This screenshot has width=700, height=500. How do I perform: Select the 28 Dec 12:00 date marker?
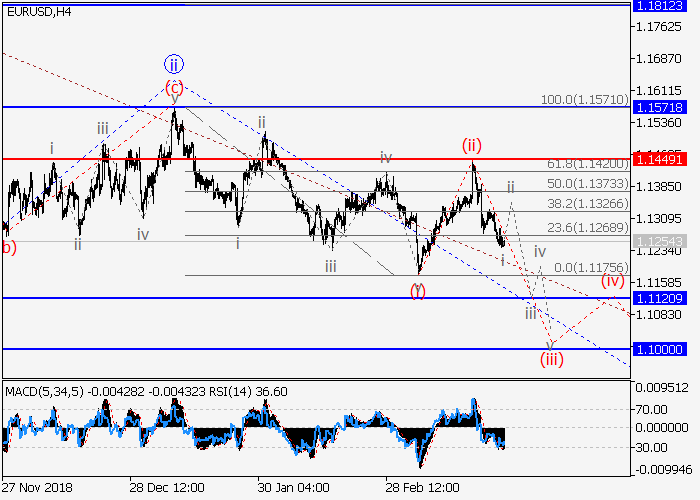pos(166,487)
